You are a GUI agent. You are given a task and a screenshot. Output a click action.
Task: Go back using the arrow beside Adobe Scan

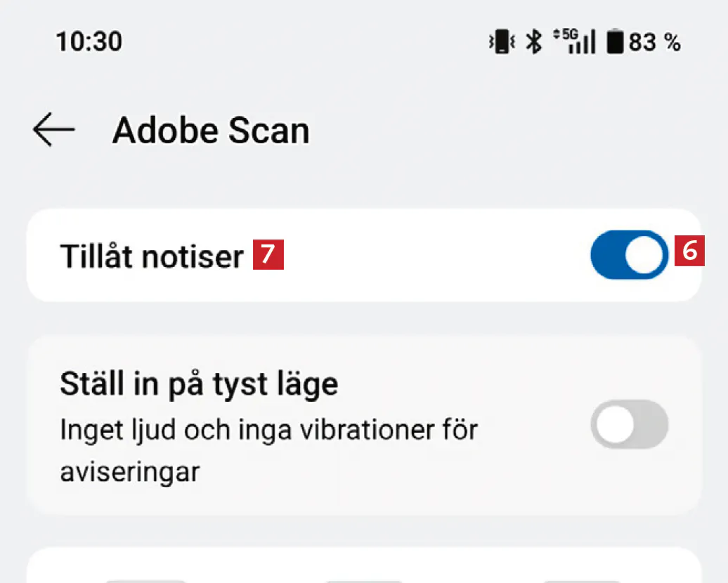pyautogui.click(x=53, y=131)
